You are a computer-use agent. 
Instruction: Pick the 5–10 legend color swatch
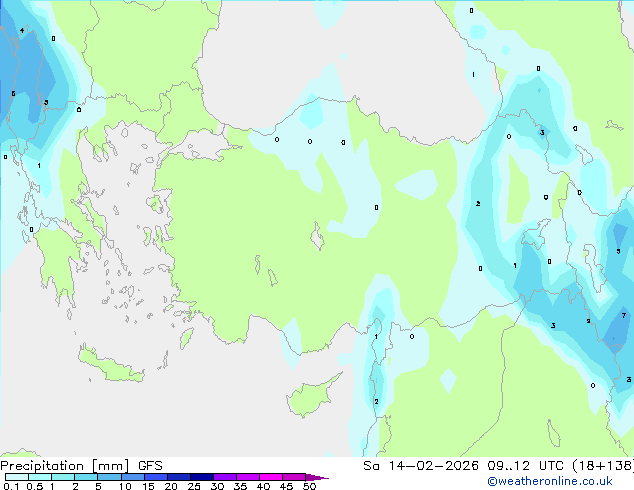pos(109,477)
